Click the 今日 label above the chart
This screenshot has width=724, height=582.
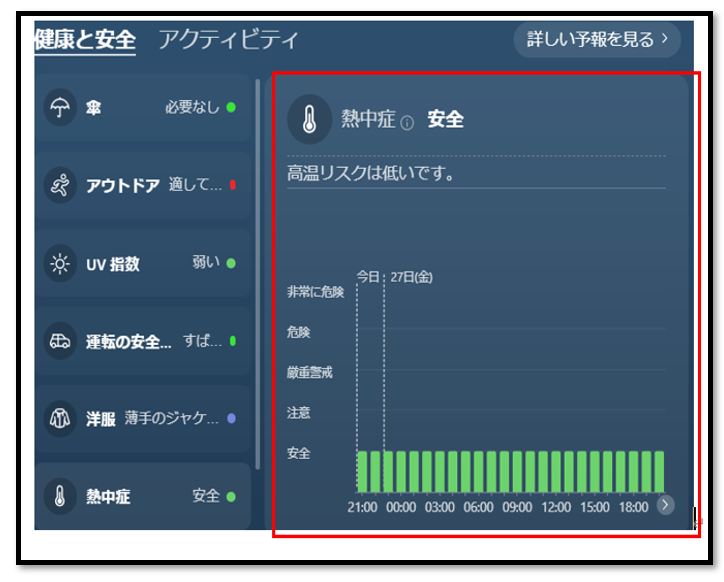368,277
